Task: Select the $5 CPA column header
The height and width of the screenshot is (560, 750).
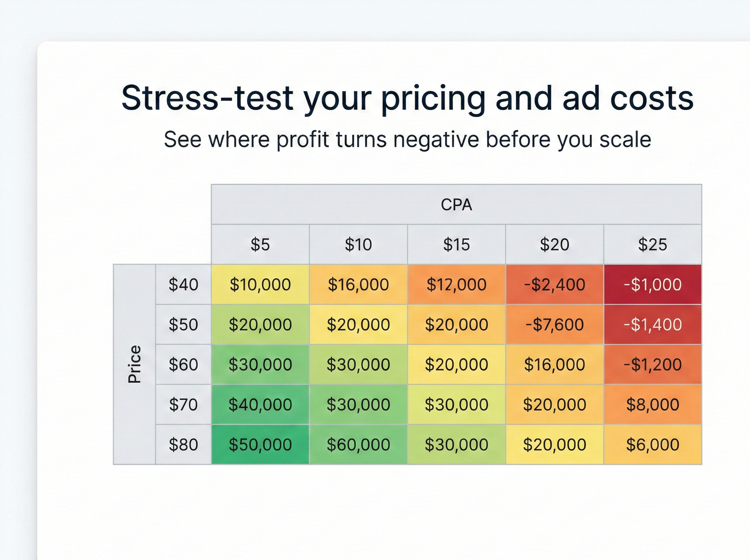Action: pos(260,244)
